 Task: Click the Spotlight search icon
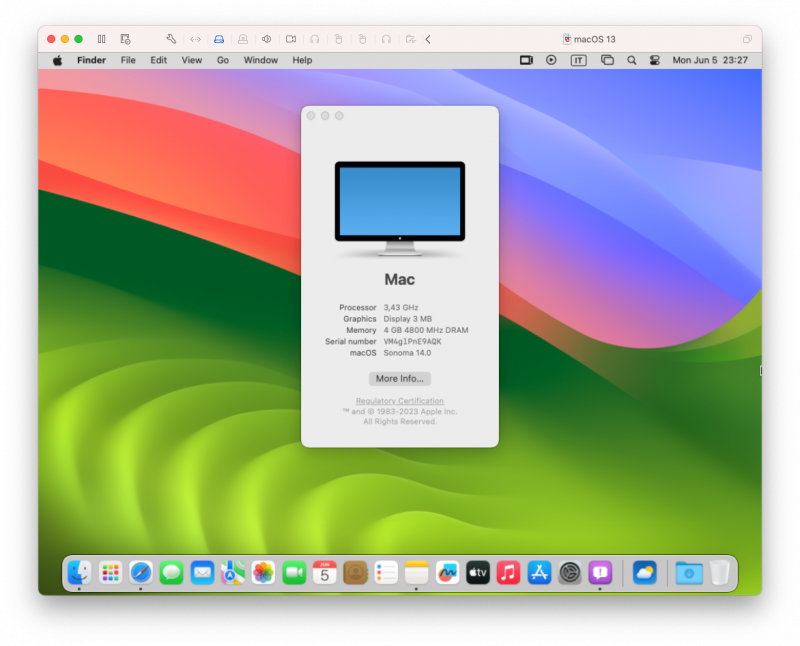pyautogui.click(x=631, y=60)
